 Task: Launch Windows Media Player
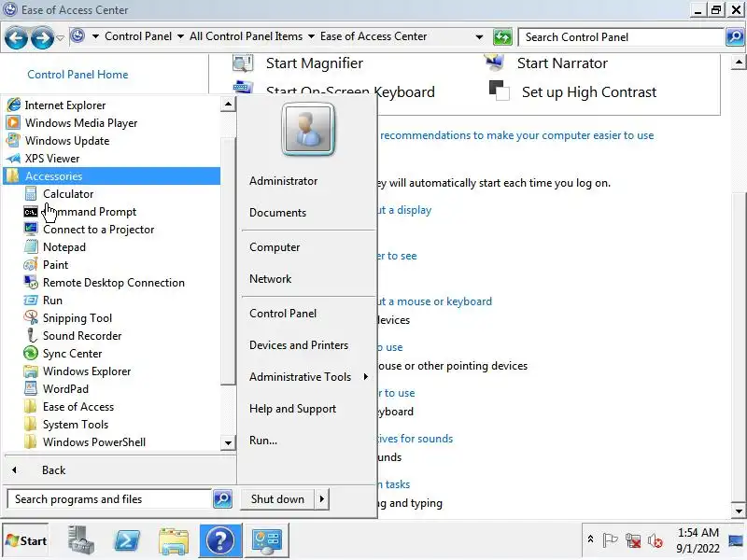(81, 123)
